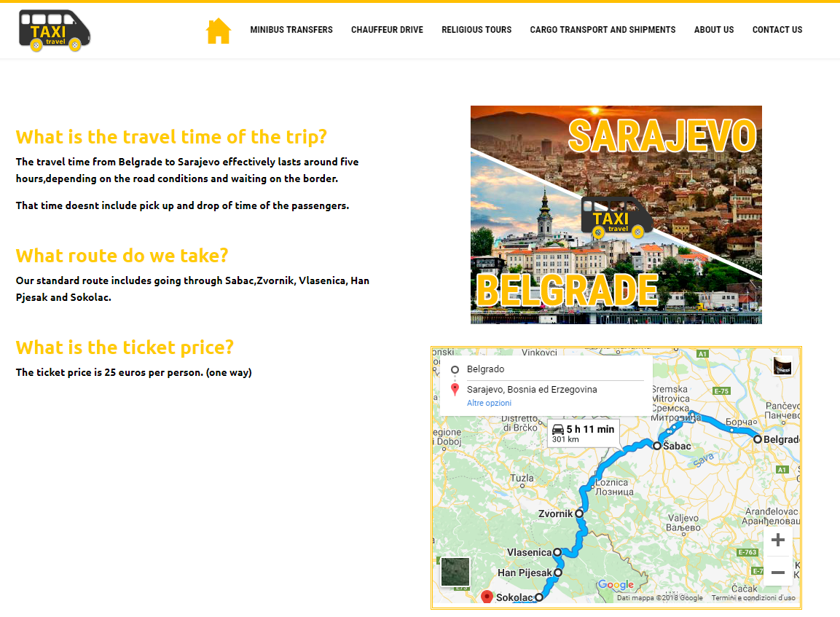Click the Zvornik waypoint marker
The image size is (840, 617).
579,514
